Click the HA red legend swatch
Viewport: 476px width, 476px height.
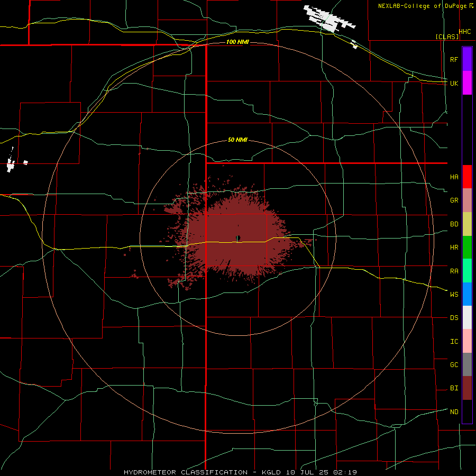(x=467, y=177)
